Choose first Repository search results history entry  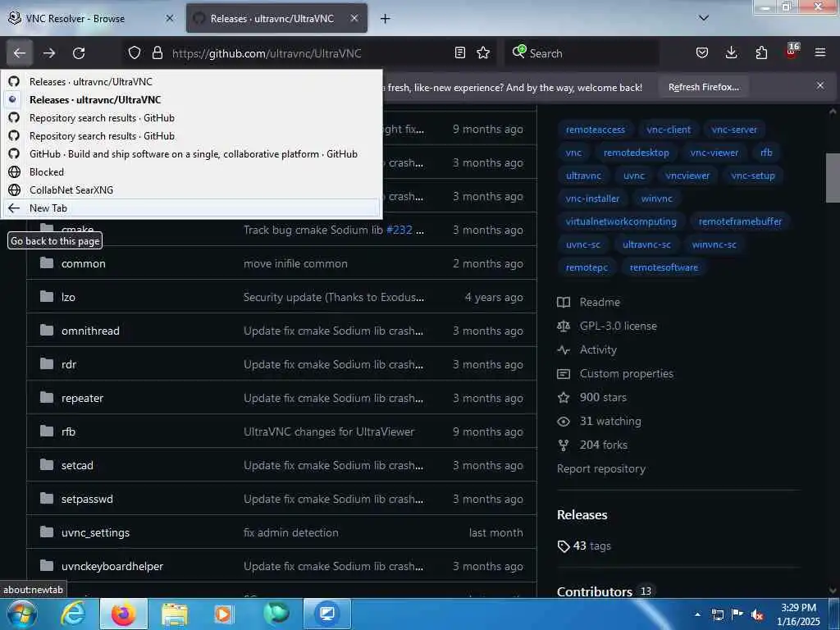pos(192,118)
